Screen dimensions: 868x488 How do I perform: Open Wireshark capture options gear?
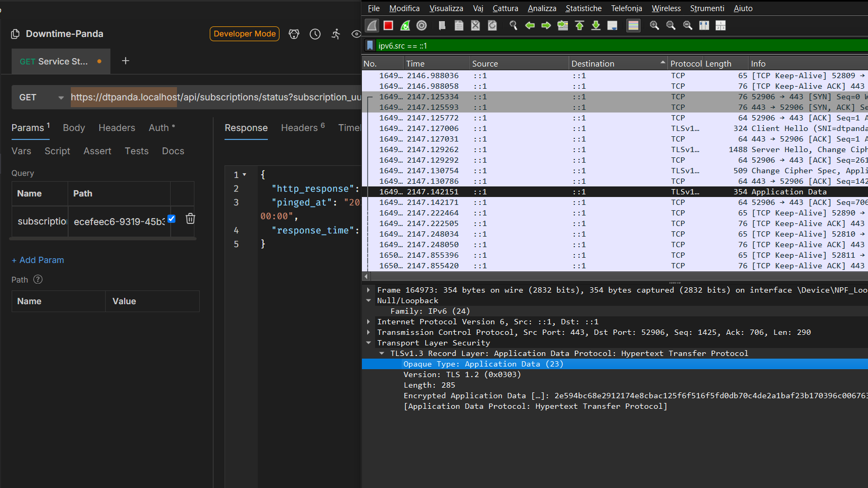[422, 25]
